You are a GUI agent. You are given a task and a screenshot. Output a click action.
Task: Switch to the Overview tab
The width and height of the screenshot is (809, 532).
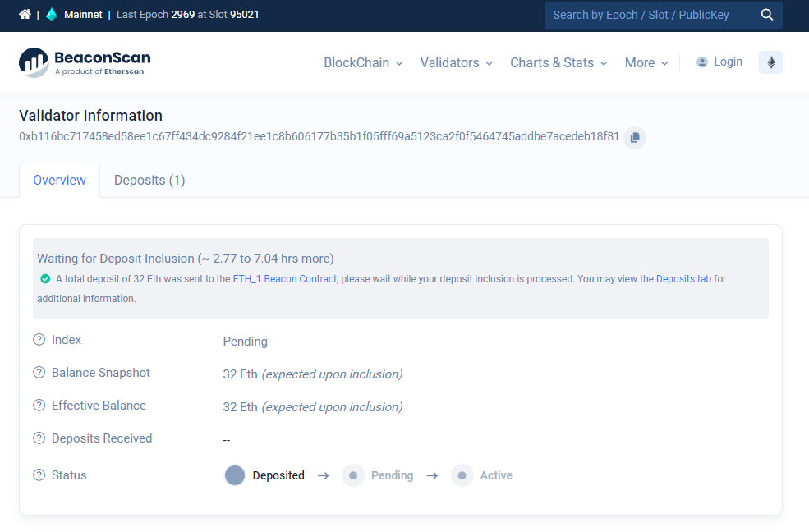click(x=59, y=181)
